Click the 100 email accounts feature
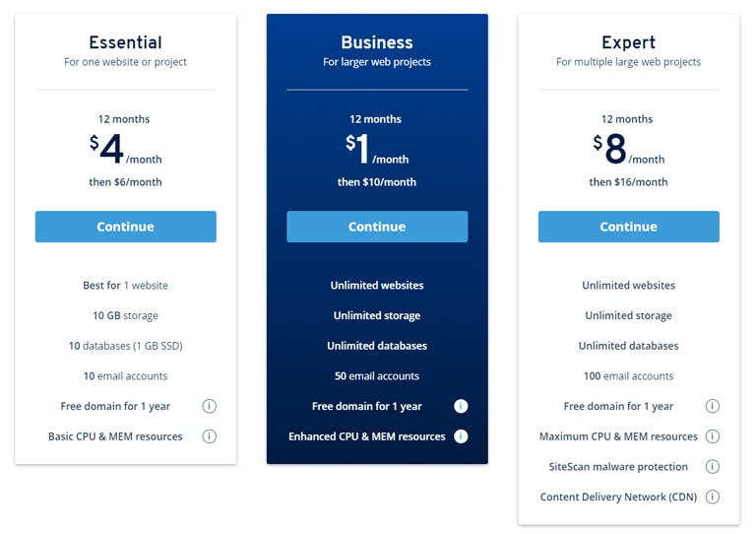This screenshot has width=756, height=534. [629, 376]
